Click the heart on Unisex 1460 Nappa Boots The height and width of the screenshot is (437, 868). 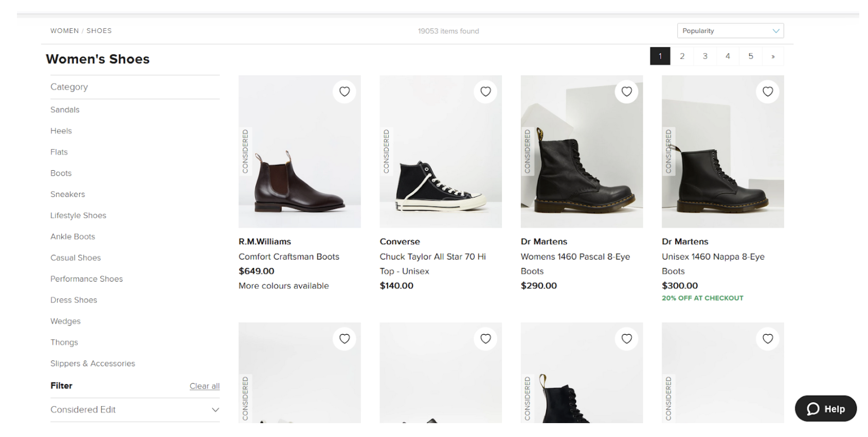point(767,92)
